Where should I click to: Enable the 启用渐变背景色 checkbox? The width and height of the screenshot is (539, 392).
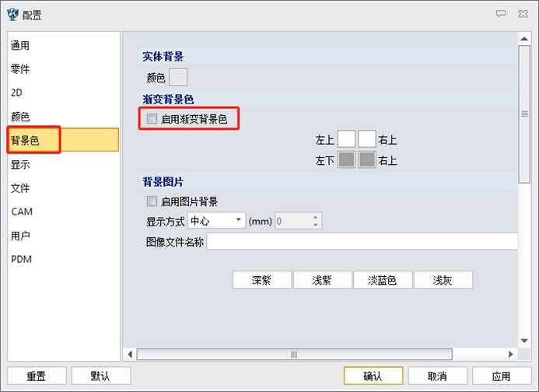pyautogui.click(x=152, y=119)
